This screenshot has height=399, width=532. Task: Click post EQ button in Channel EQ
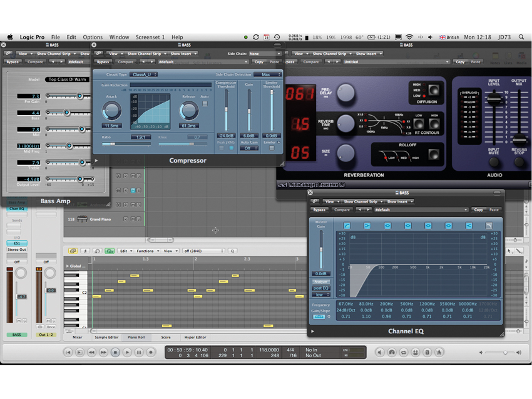(320, 288)
